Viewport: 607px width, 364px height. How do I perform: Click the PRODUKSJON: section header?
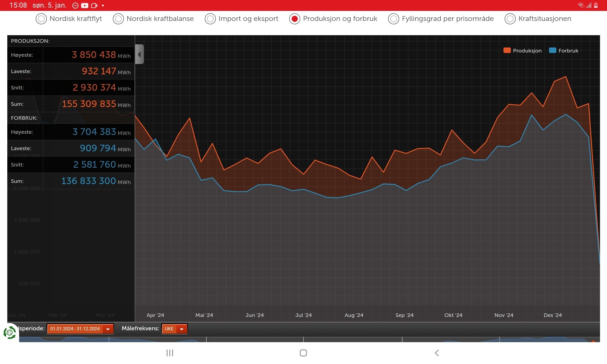(30, 41)
